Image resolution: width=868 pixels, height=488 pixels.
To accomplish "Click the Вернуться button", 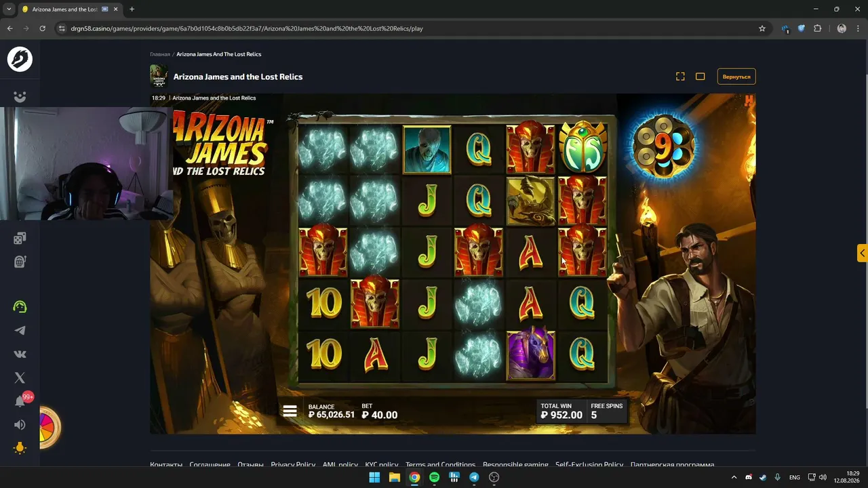I will (736, 77).
